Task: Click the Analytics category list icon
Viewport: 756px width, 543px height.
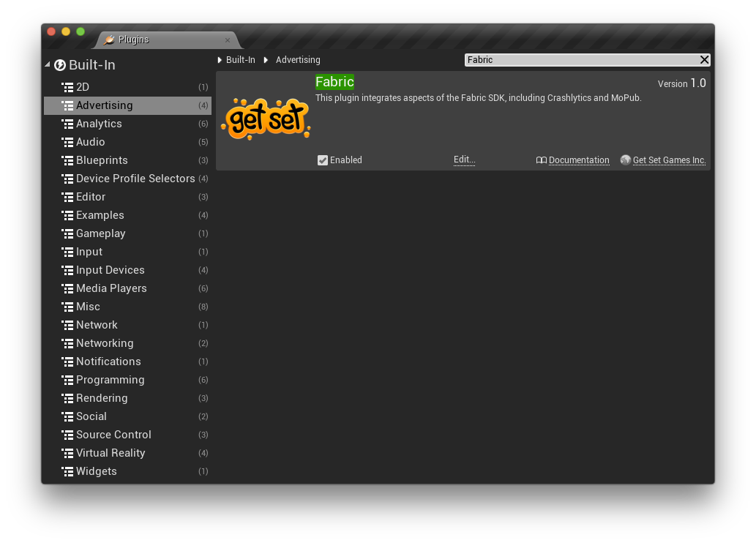Action: pos(67,124)
